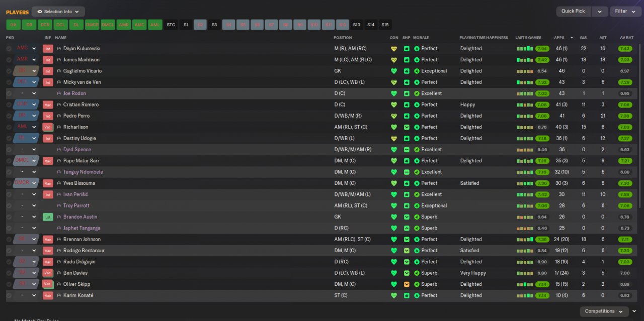Click morale icon for Brennan Johnson
Screen dimensions: 644x321
coord(417,240)
